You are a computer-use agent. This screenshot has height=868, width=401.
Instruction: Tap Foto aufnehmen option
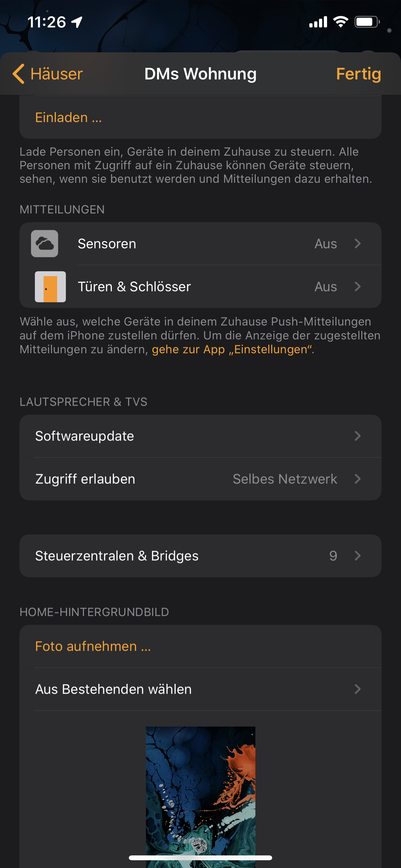click(93, 646)
